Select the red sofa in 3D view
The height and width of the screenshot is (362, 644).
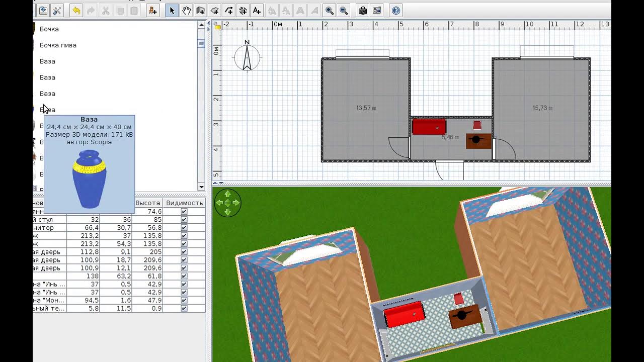405,315
